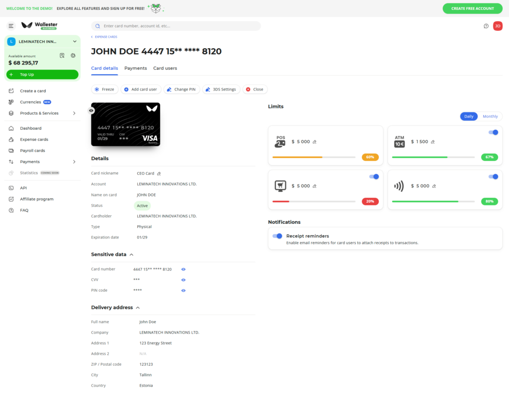Disable the ATM limit toggle
The image size is (509, 420).
[x=493, y=132]
